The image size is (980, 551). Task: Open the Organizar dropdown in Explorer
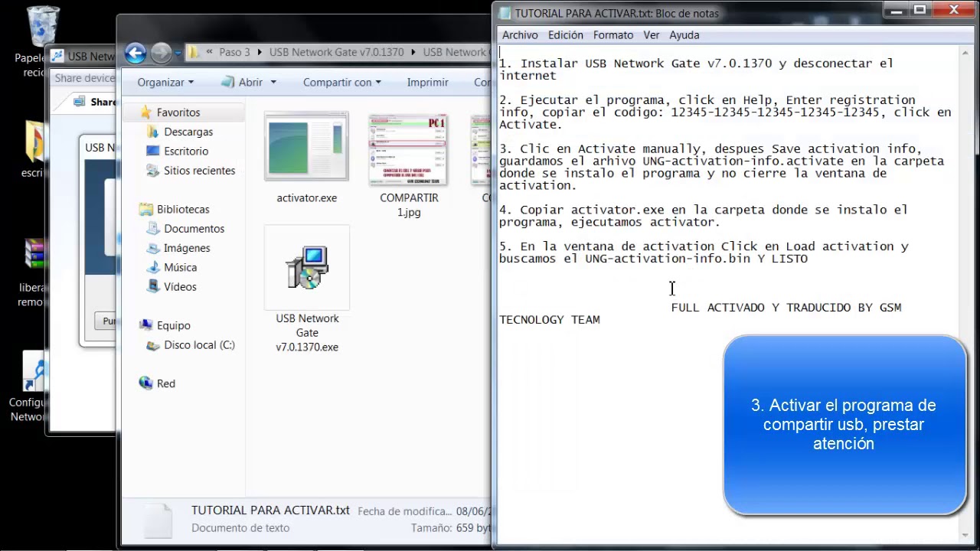pos(165,82)
